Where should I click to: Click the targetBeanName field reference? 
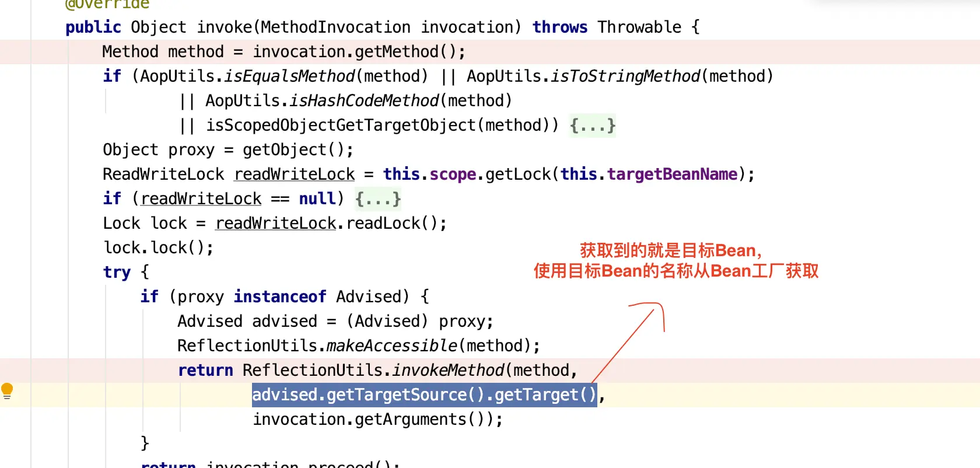tap(673, 174)
